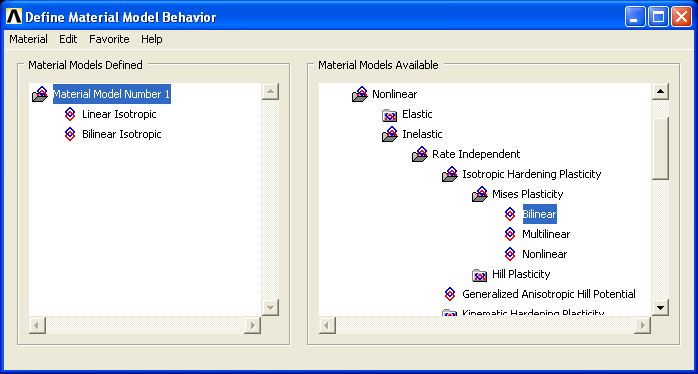Screen dimensions: 698x374
Task: Click down arrow of Available models scrollbar
Action: pos(660,307)
